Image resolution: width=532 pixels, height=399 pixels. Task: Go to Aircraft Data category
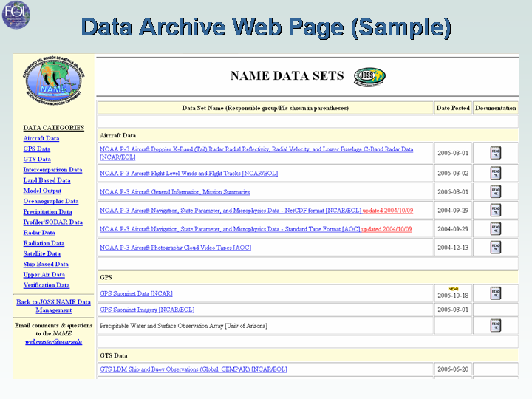[x=41, y=138]
